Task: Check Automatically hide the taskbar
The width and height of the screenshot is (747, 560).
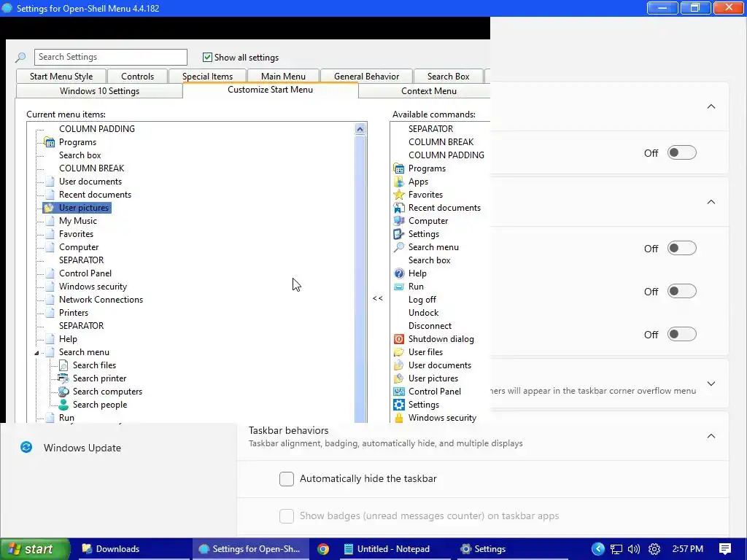Action: pos(286,478)
